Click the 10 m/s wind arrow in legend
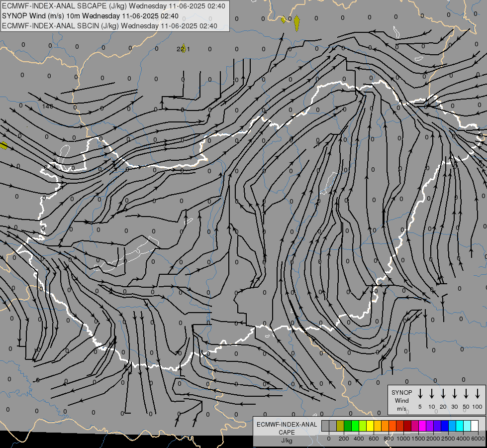Viewport: 487px width, 448px height. [x=431, y=393]
